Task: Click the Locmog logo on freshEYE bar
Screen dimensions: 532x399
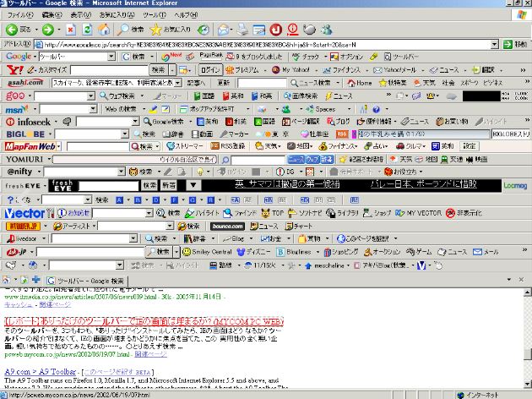Action: pos(515,185)
